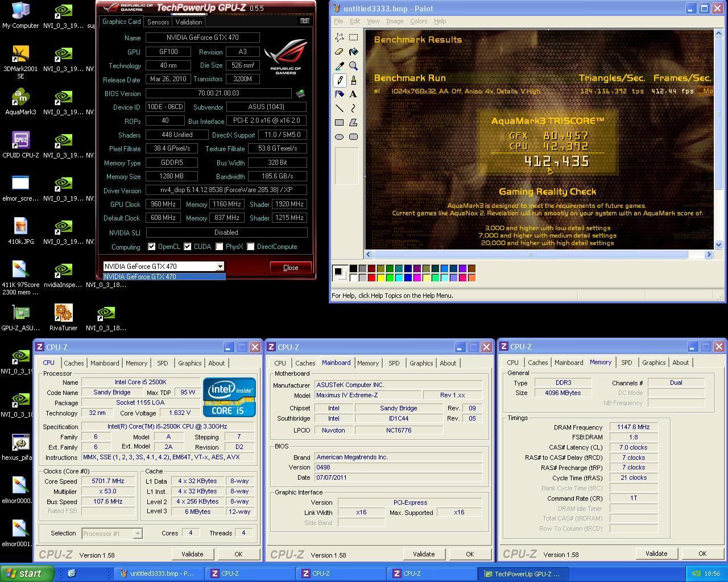This screenshot has width=728, height=582.
Task: Toggle the CUDA checkbox in GPU-Z
Action: 187,247
